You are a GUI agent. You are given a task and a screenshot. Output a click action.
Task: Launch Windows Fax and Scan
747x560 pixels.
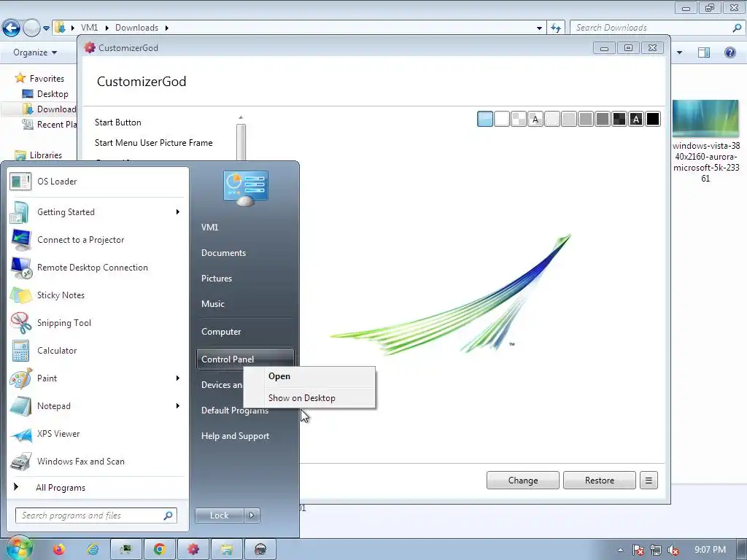(98, 461)
